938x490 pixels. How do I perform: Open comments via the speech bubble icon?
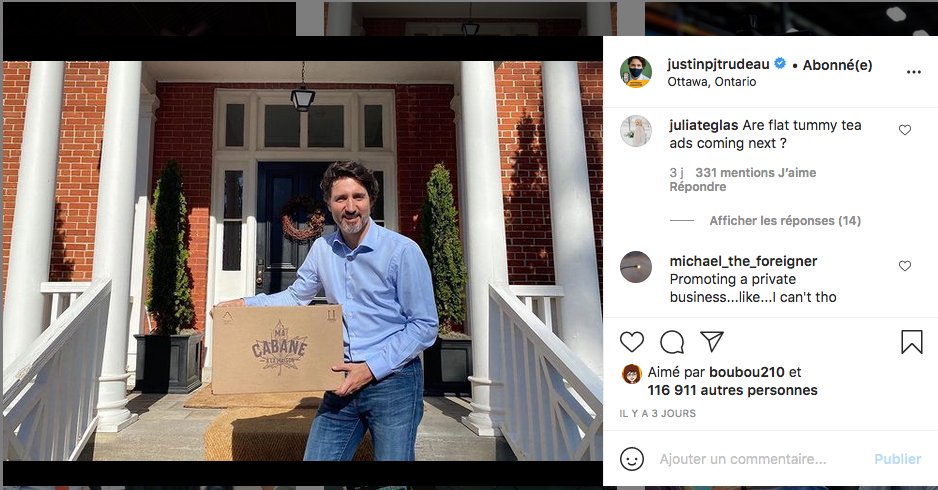pos(672,342)
